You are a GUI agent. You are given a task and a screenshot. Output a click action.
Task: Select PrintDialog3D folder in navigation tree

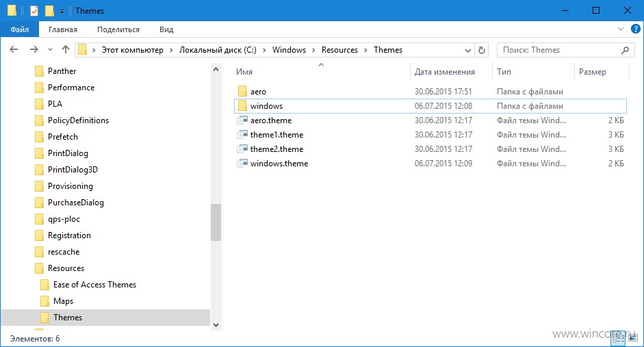73,170
